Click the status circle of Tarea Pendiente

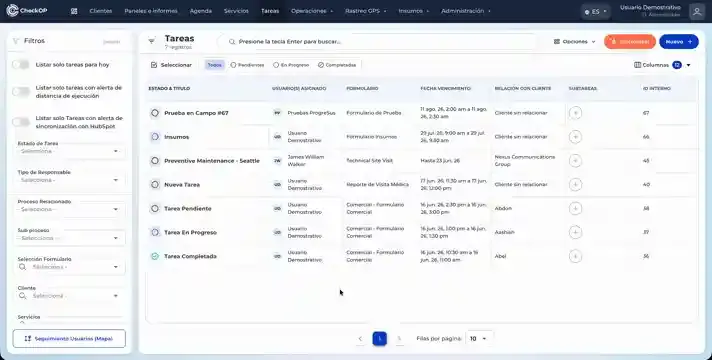(x=155, y=208)
